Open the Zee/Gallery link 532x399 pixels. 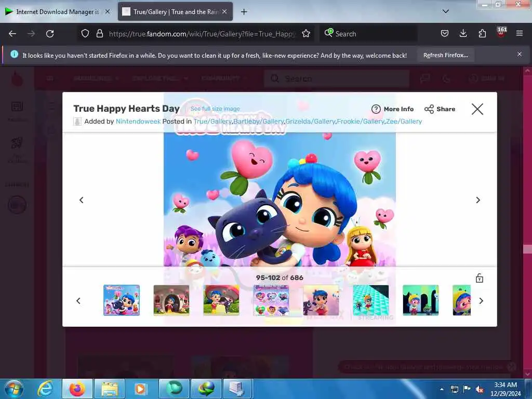tap(404, 122)
